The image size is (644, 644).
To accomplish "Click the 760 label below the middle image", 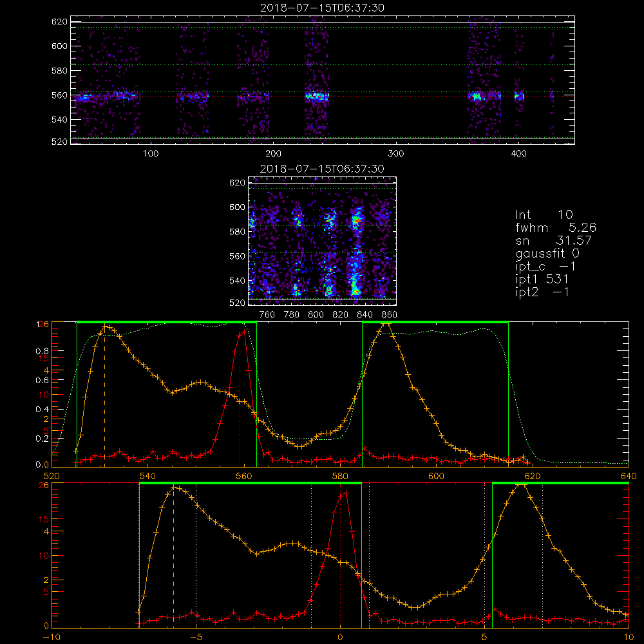I will click(267, 315).
